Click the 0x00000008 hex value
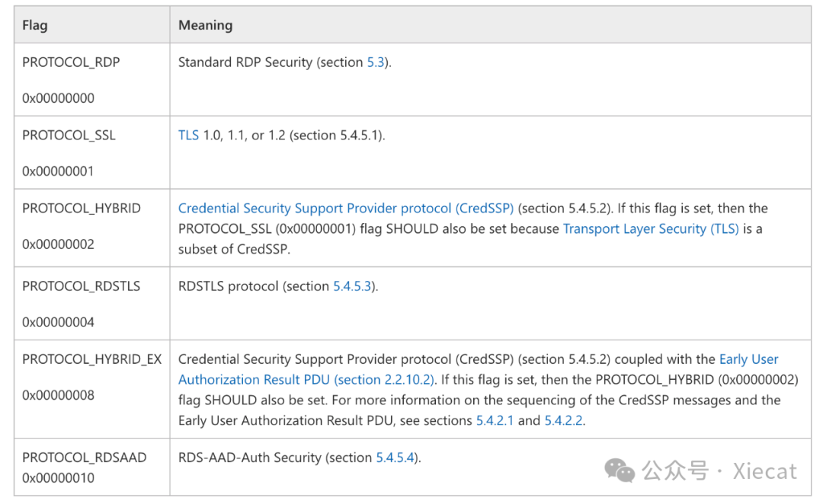Image resolution: width=823 pixels, height=504 pixels. tap(58, 395)
